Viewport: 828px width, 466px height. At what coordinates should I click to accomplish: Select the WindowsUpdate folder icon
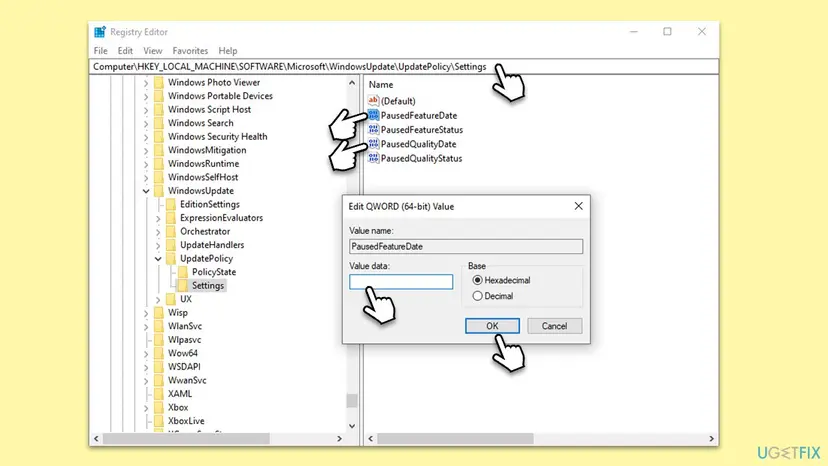pos(159,191)
